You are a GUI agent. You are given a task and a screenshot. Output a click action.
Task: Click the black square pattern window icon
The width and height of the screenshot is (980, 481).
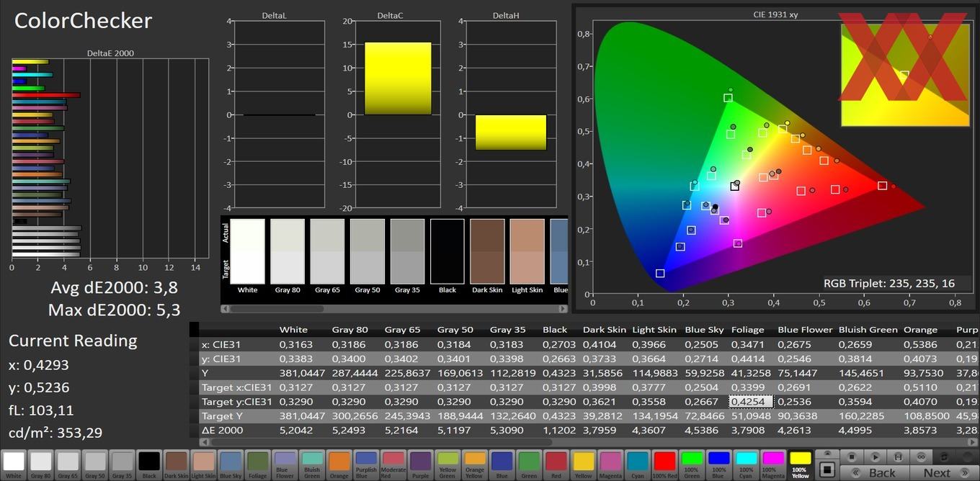pyautogui.click(x=827, y=469)
